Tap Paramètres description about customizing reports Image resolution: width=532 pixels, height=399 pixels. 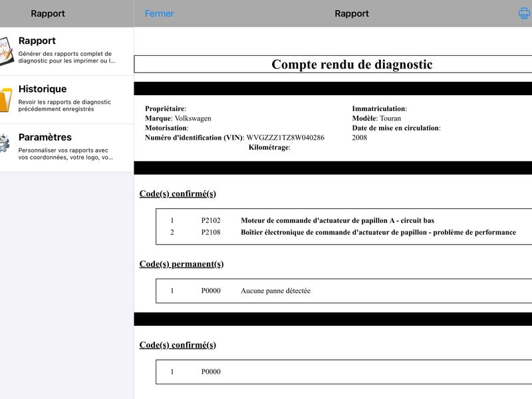click(x=65, y=154)
